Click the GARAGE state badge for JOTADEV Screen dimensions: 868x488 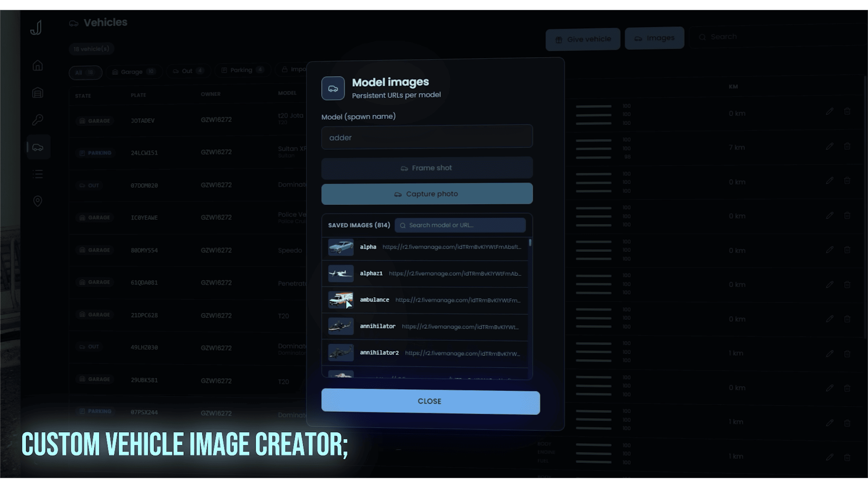tap(94, 121)
